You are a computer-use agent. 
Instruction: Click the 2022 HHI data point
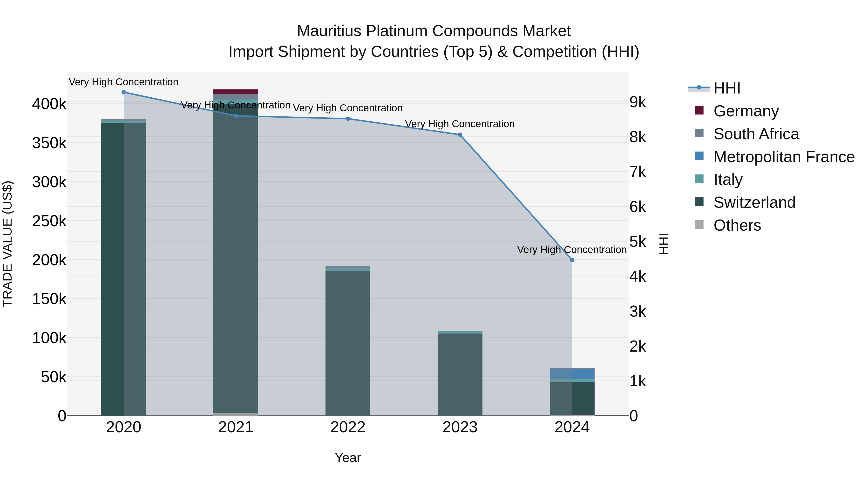[x=348, y=119]
